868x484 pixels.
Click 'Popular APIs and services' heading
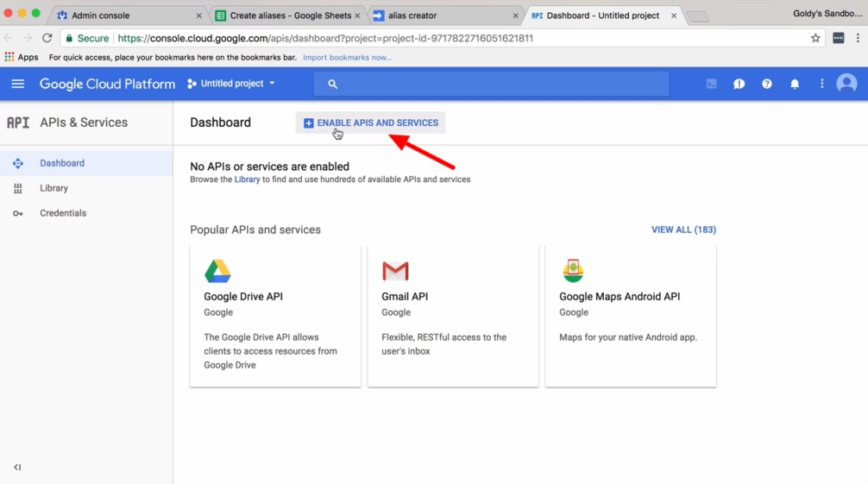click(x=255, y=229)
